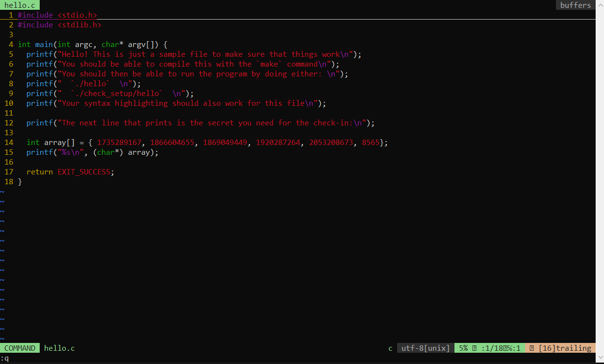Viewport: 604px width, 364px height.
Task: Click the utf-8[unix] encoding segment
Action: (x=426, y=348)
